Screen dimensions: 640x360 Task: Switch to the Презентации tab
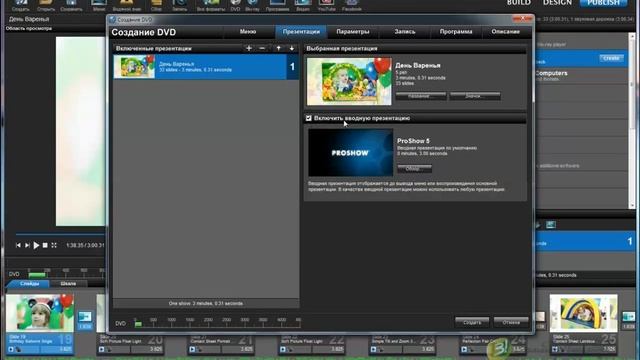pos(301,31)
